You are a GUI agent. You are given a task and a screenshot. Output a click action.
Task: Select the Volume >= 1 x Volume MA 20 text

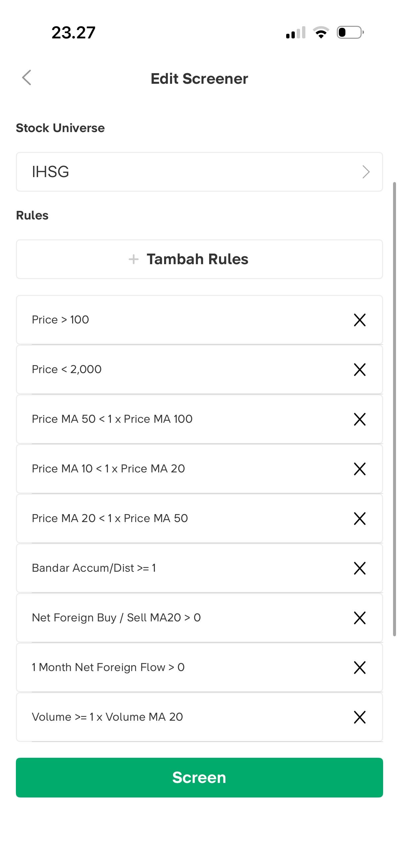pos(108,717)
